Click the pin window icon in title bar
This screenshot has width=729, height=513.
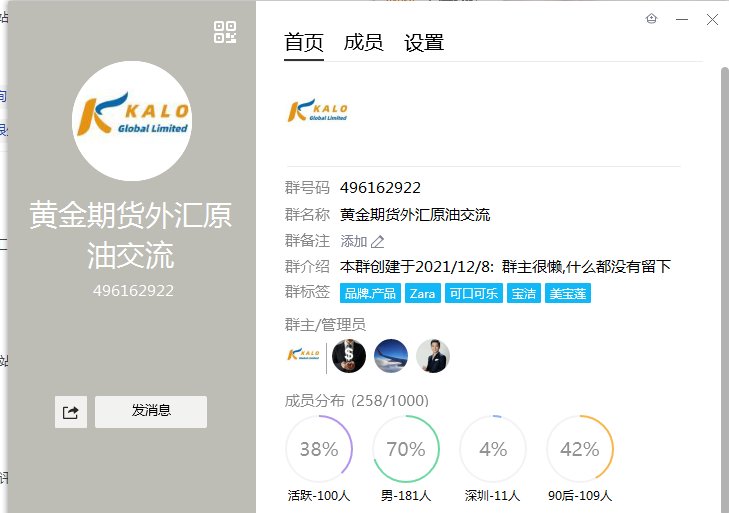click(x=652, y=19)
